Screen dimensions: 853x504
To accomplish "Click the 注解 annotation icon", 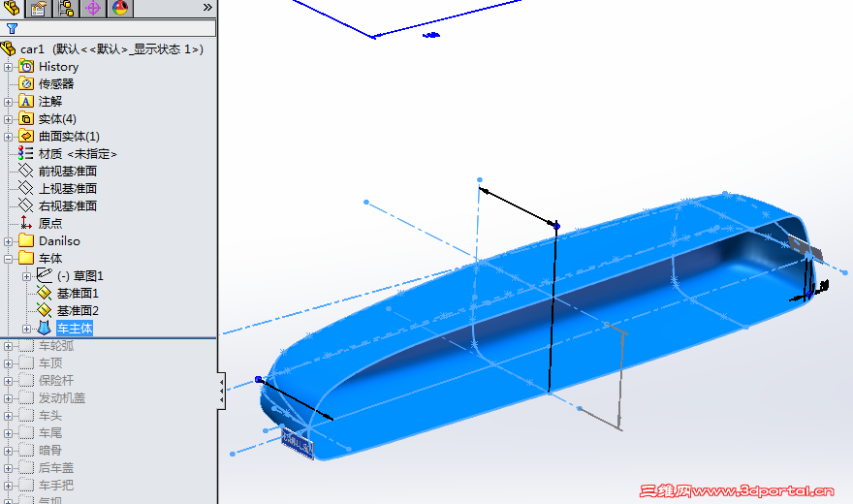I will tap(26, 101).
